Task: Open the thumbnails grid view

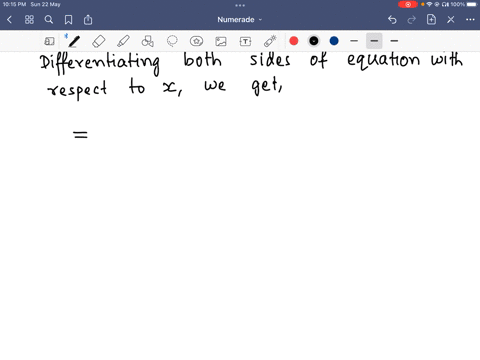Action: click(29, 20)
